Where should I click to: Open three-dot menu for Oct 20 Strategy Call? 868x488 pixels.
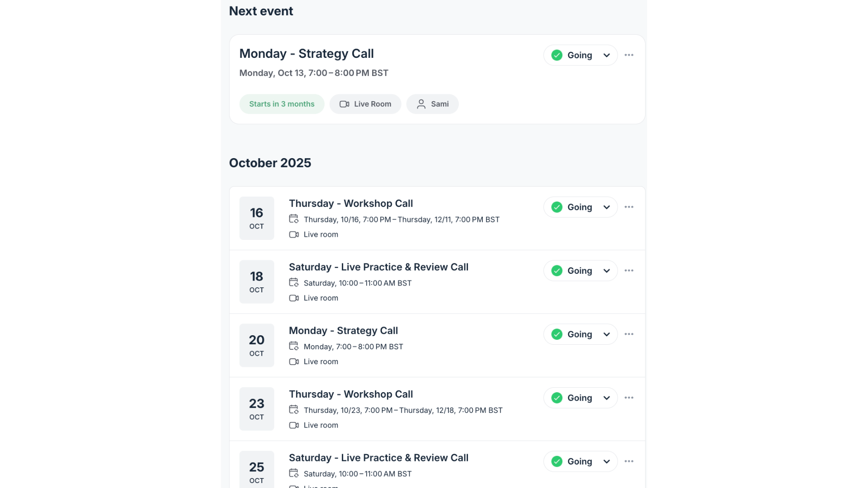click(629, 334)
